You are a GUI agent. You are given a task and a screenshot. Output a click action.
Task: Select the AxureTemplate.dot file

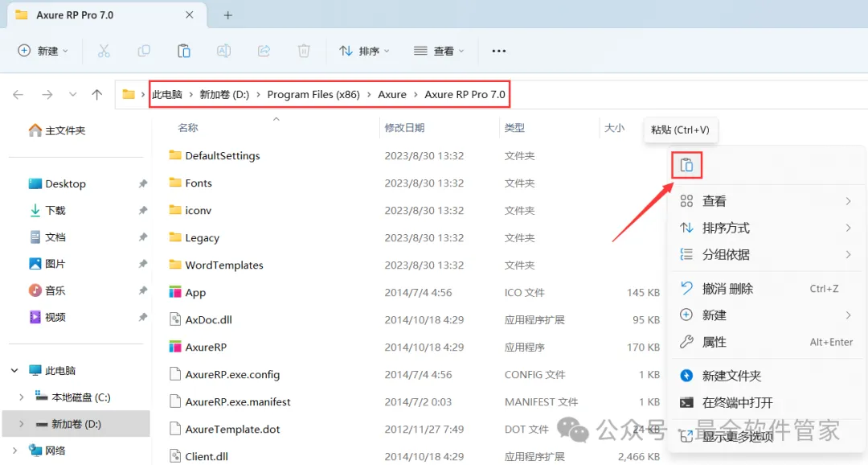pos(225,429)
